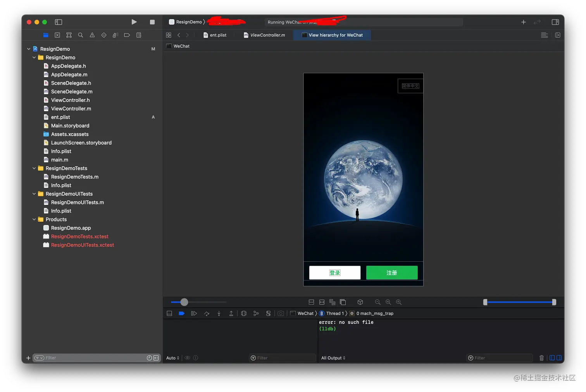Image resolution: width=586 pixels, height=392 pixels.
Task: Click the Debug Memory Graph icon
Action: tap(256, 313)
